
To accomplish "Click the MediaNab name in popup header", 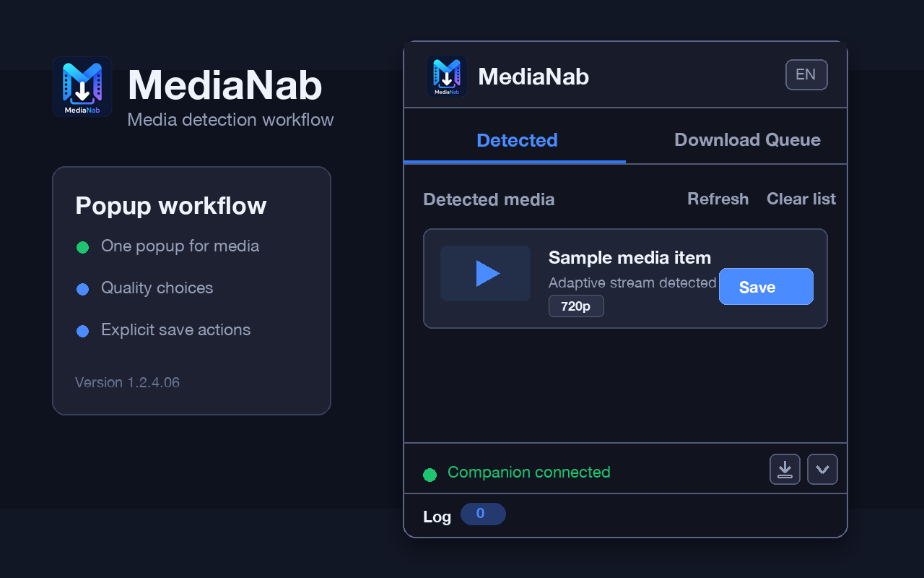I will click(x=533, y=77).
